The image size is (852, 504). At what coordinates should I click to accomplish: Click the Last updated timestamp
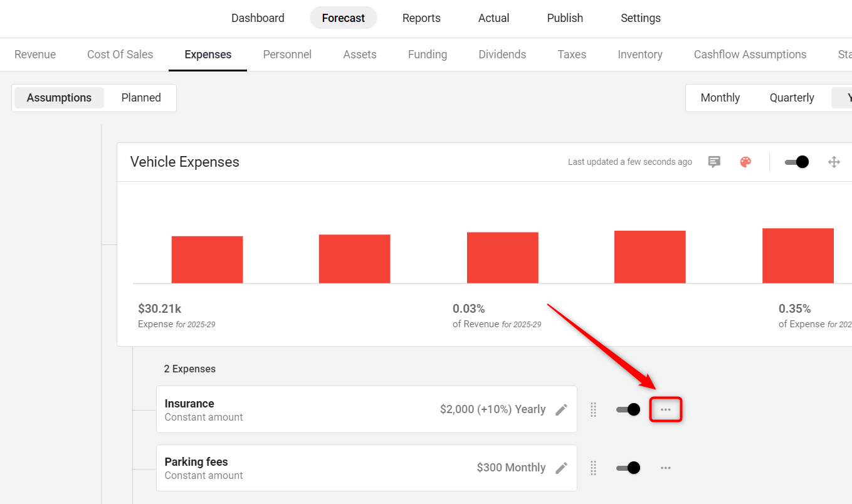630,162
